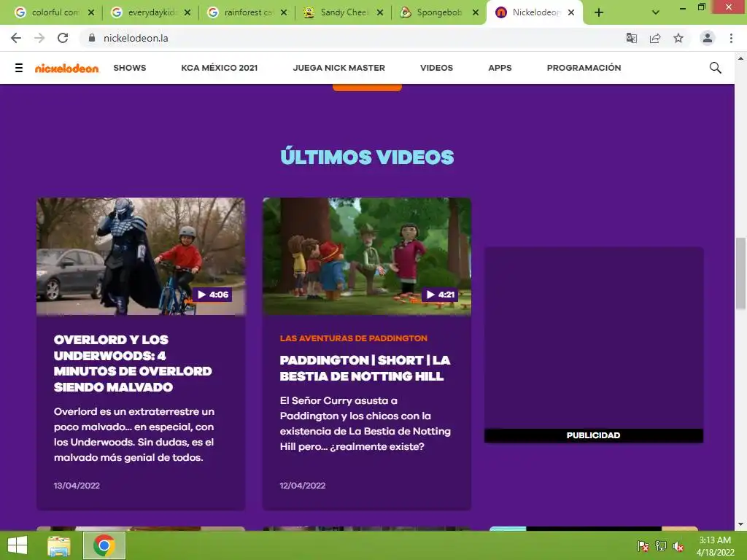Open the PROGRAMACIÓN nav link

(x=584, y=68)
